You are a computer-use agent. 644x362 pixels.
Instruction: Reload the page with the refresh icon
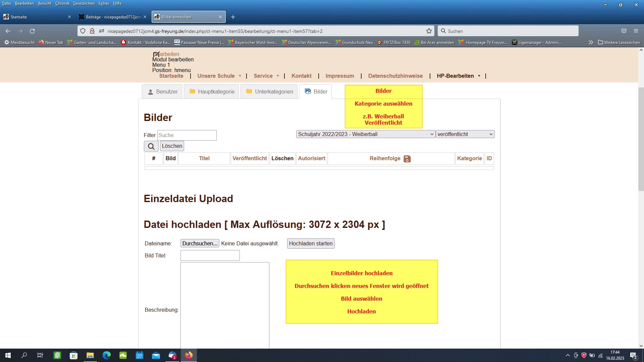pyautogui.click(x=32, y=31)
